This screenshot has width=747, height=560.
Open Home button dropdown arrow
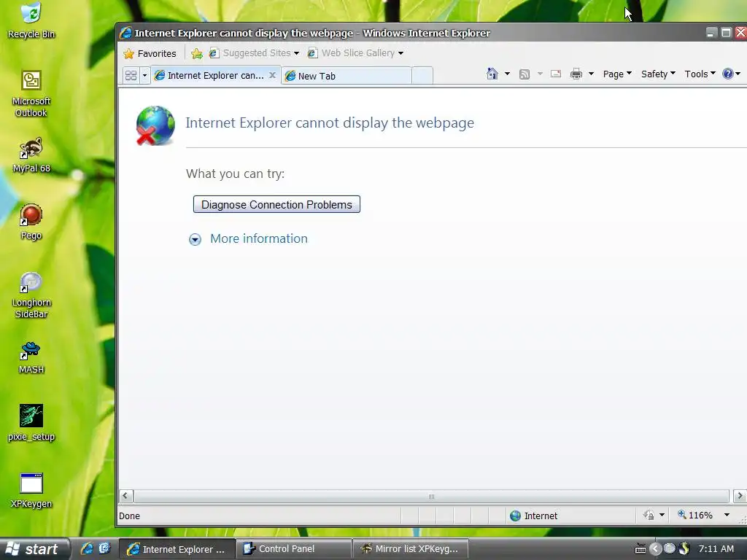click(507, 74)
